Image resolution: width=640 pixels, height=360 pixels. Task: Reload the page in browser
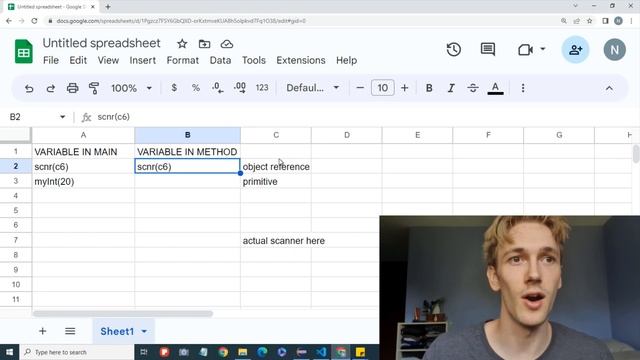[x=34, y=21]
